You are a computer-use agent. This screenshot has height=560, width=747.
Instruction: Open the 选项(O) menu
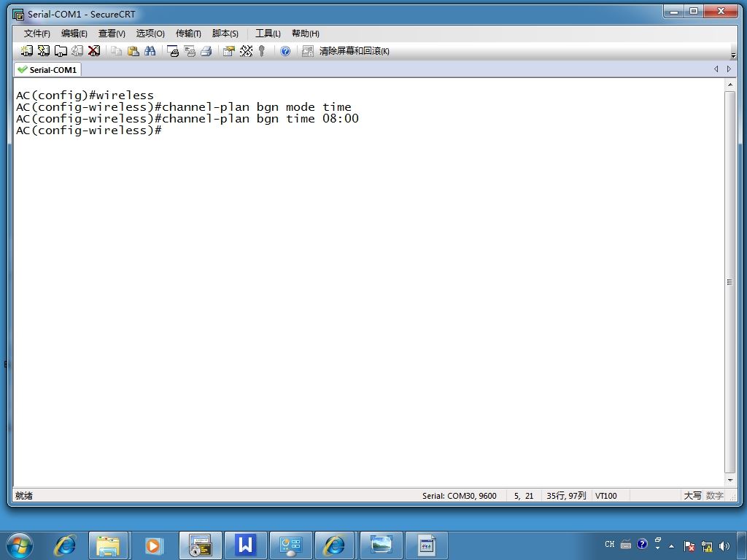point(150,34)
